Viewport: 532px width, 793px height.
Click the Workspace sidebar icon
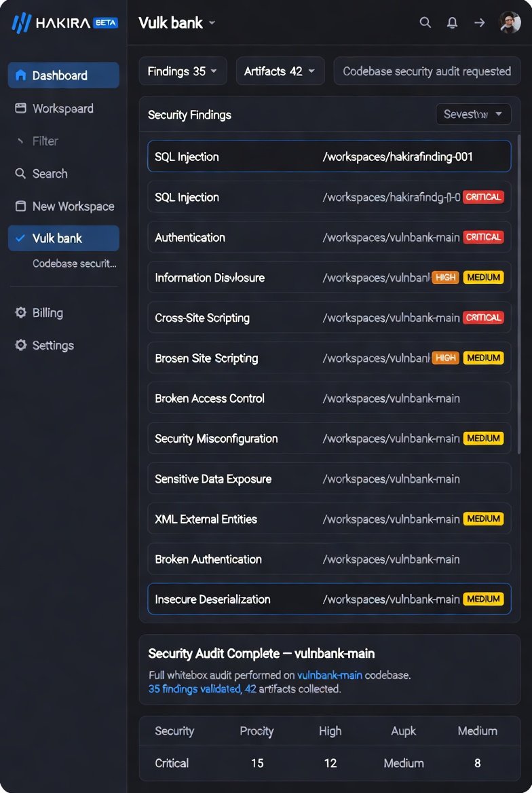(x=21, y=108)
